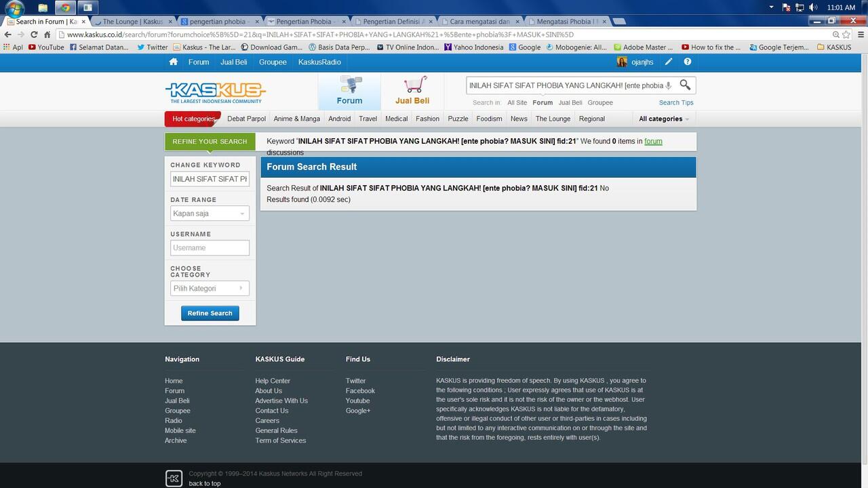Set search scope to Groupee
This screenshot has height=488, width=868.
pyautogui.click(x=600, y=103)
